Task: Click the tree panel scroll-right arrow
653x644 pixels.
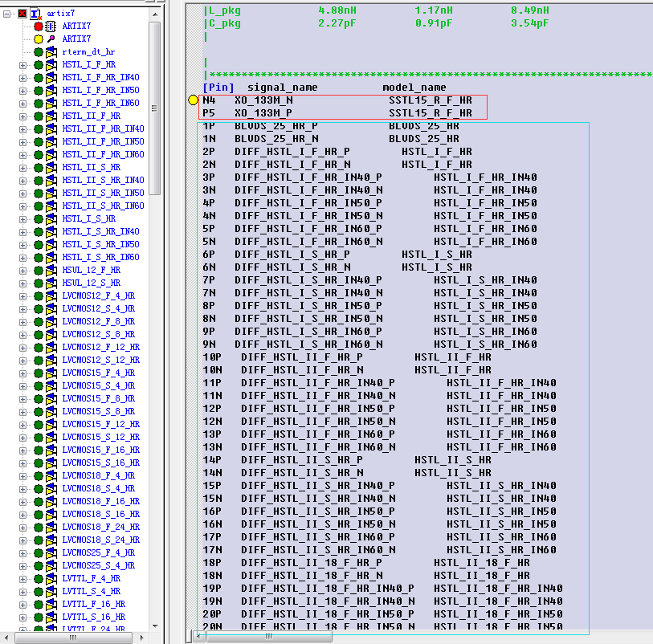Action: coord(142,638)
